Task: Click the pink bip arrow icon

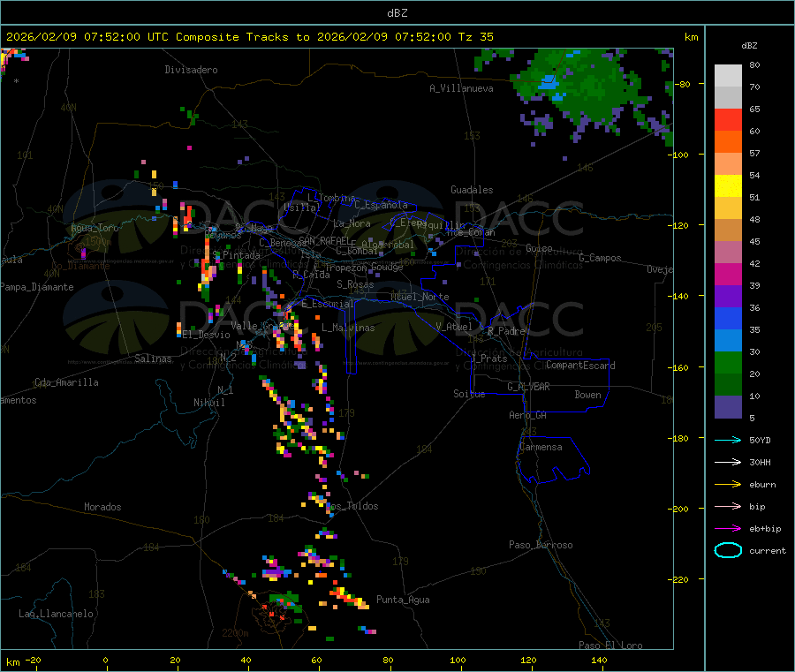Action: [728, 506]
